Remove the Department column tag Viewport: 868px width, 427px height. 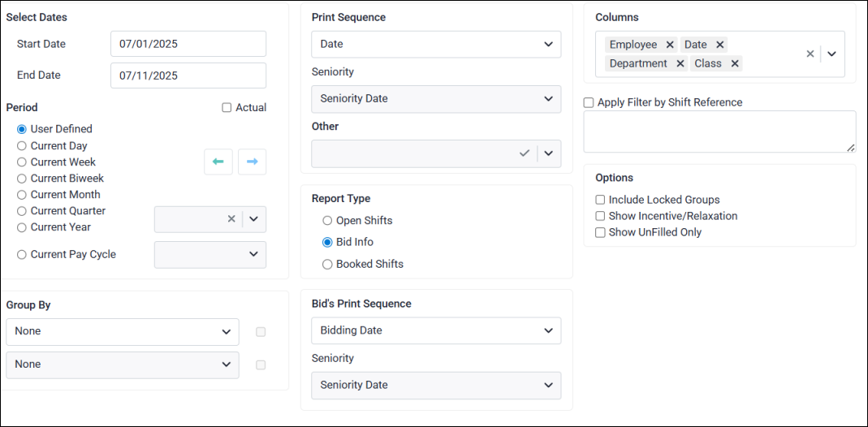680,63
